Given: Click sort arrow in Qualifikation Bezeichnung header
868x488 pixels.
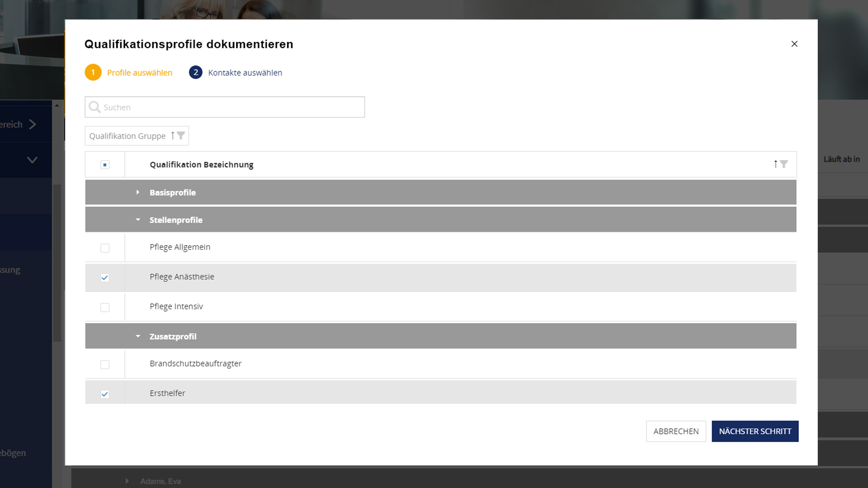Looking at the screenshot, I should click(775, 164).
